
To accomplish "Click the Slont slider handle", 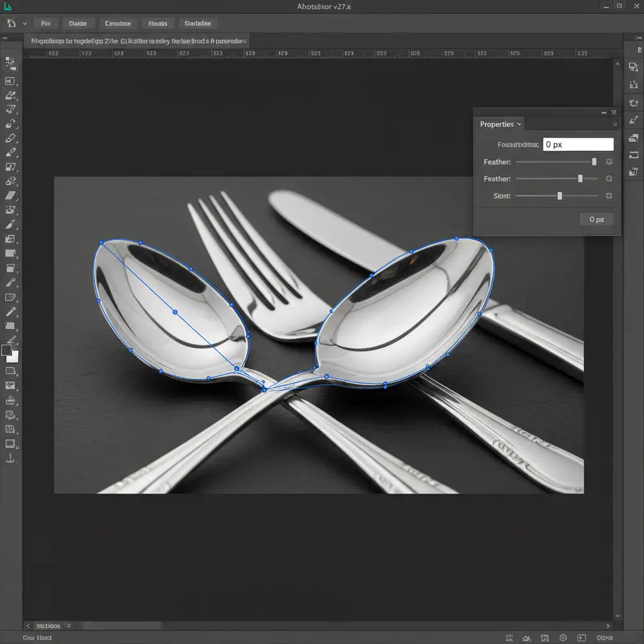I will (560, 196).
